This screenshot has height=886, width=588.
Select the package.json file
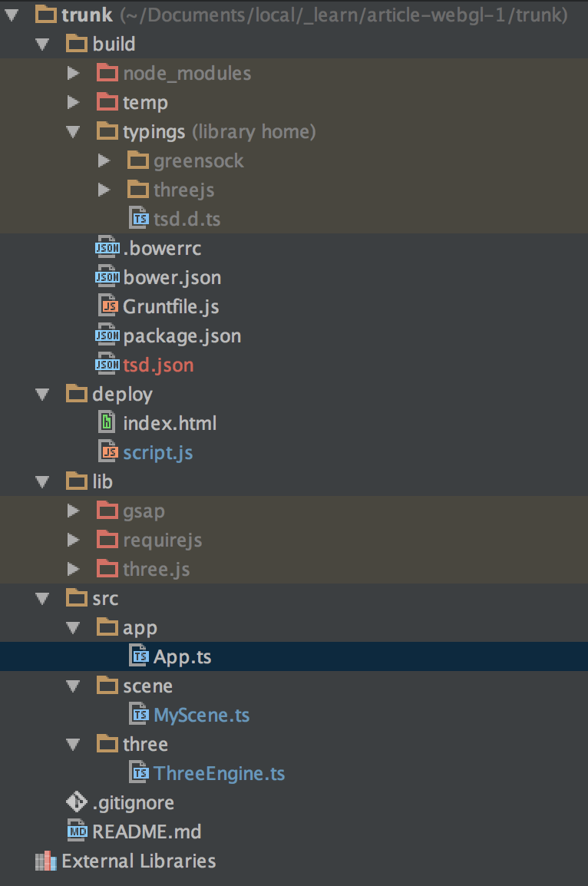[x=182, y=336]
